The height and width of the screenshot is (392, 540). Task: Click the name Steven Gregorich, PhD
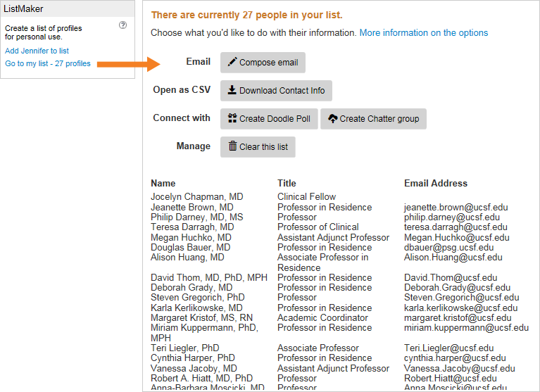pyautogui.click(x=198, y=298)
